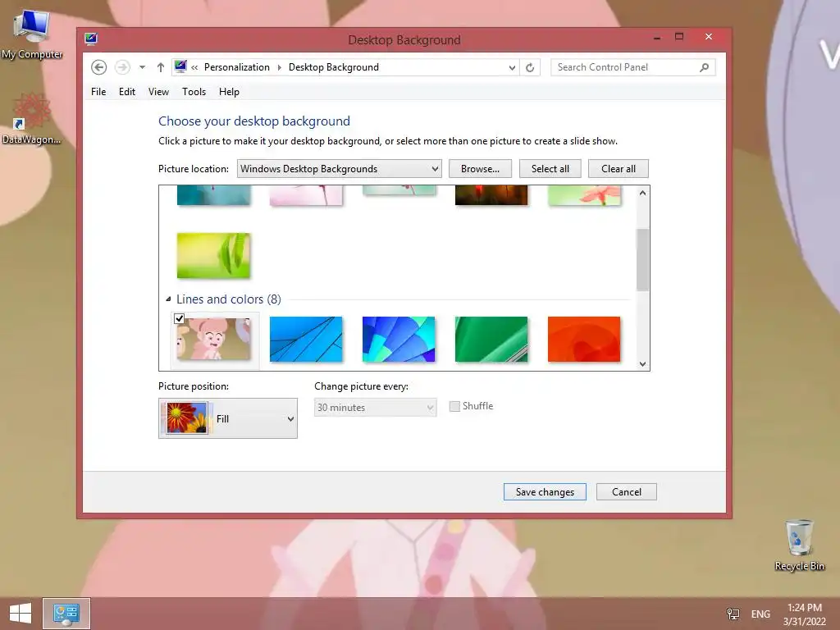
Task: Refresh the Desktop Background page
Action: (x=530, y=67)
